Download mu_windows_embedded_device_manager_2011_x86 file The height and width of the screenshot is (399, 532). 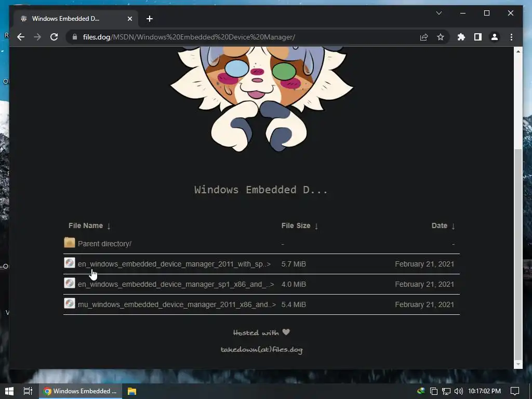point(177,304)
